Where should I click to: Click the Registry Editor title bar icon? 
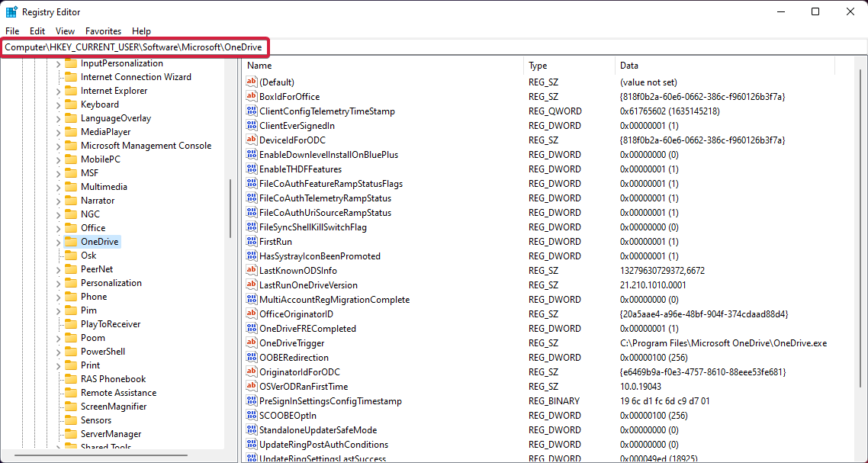click(x=11, y=11)
